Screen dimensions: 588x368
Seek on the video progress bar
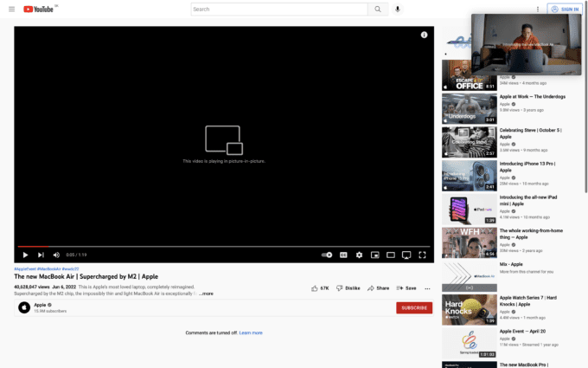click(x=223, y=246)
